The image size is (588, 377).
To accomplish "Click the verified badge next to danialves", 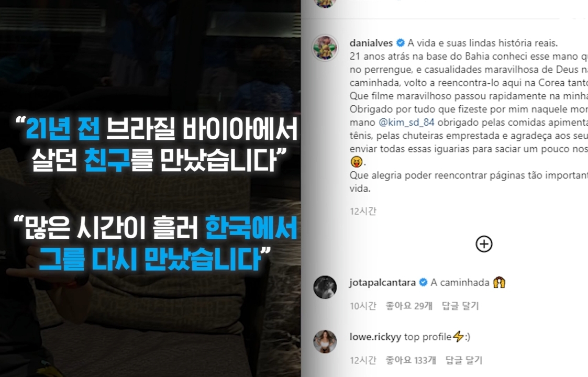I will coord(401,43).
